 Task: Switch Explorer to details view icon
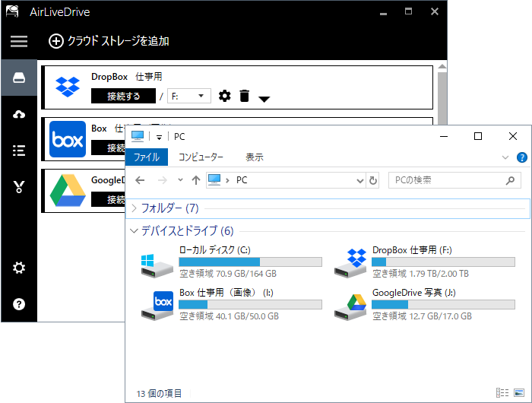pyautogui.click(x=502, y=393)
